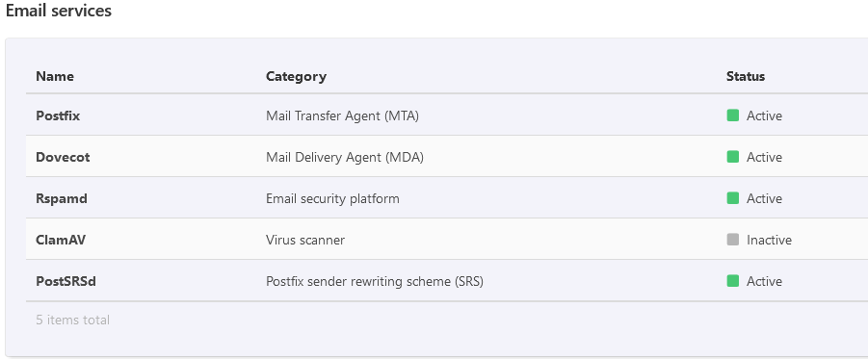Viewport: 868px width, 359px height.
Task: Sort by the Name column header
Action: pyautogui.click(x=55, y=76)
